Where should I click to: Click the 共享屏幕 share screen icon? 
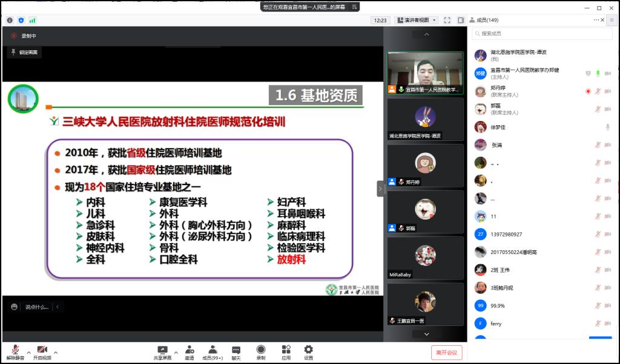162,352
